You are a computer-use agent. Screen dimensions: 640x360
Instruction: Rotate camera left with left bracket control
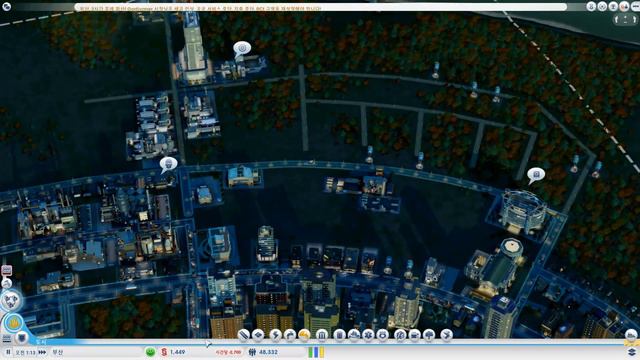617,19
